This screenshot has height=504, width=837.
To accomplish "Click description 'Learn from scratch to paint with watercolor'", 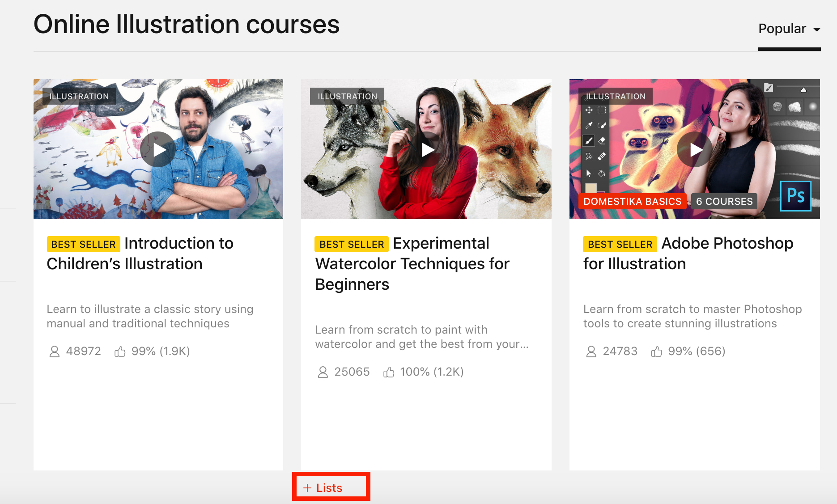I will coord(422,337).
